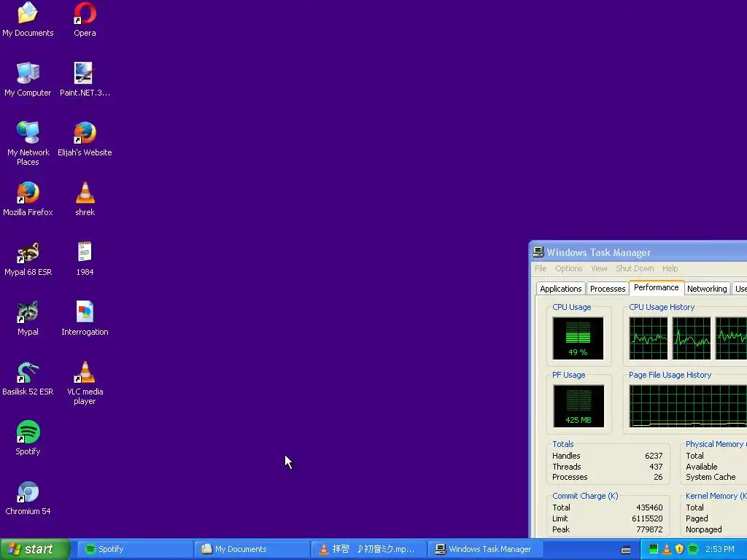Click the first CPU Usage History graph
Viewport: 747px width, 560px height.
tap(649, 338)
